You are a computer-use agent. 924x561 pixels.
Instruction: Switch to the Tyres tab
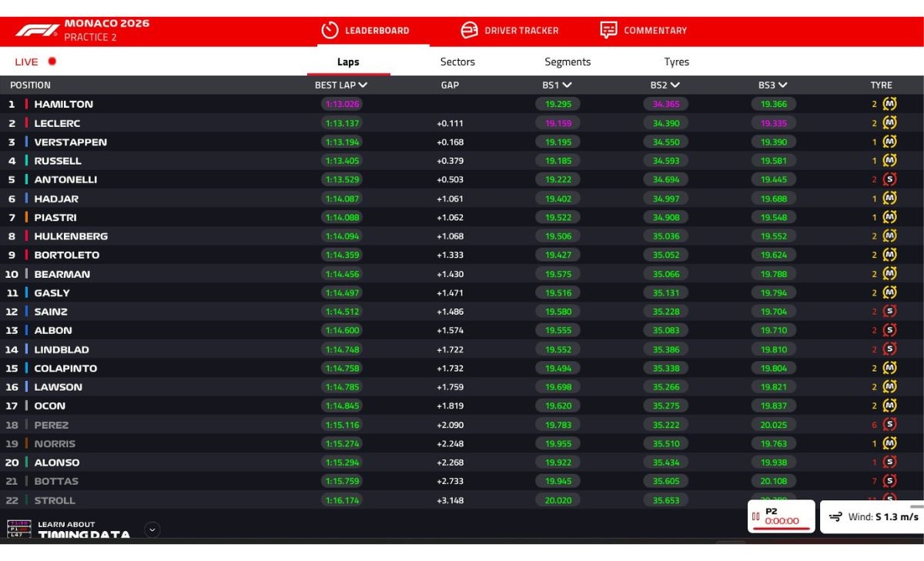(x=677, y=62)
